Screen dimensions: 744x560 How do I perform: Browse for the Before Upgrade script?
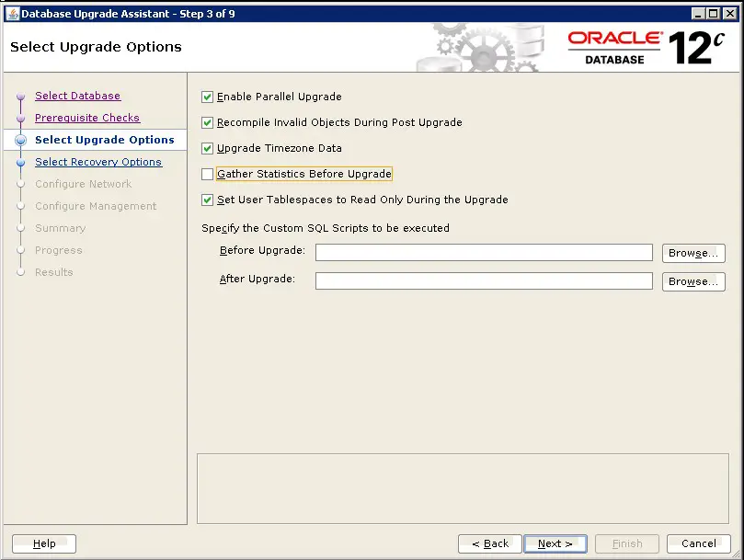pyautogui.click(x=693, y=253)
